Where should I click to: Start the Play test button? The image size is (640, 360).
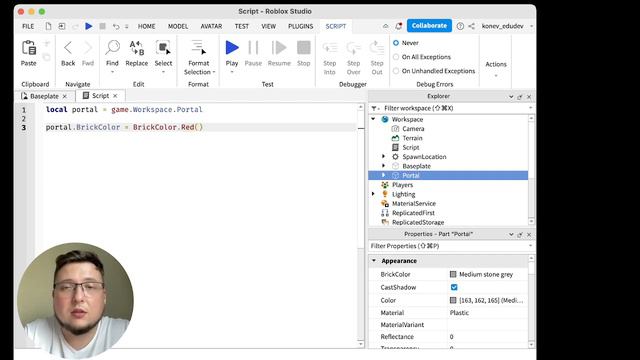[232, 48]
